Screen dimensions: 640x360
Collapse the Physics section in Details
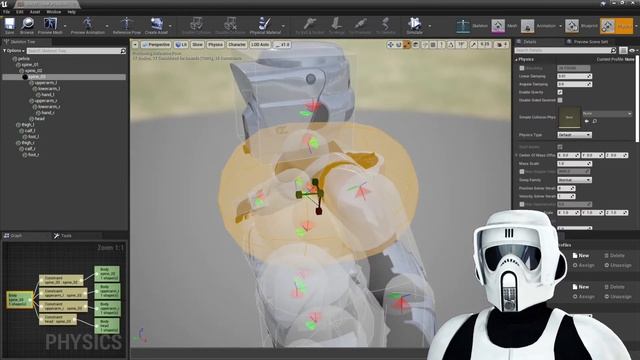[x=516, y=60]
